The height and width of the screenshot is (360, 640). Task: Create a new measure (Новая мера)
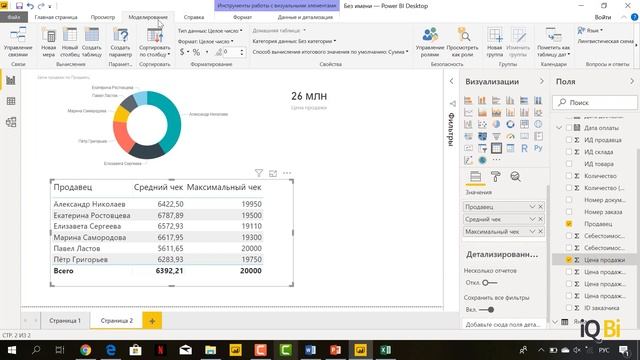point(49,42)
